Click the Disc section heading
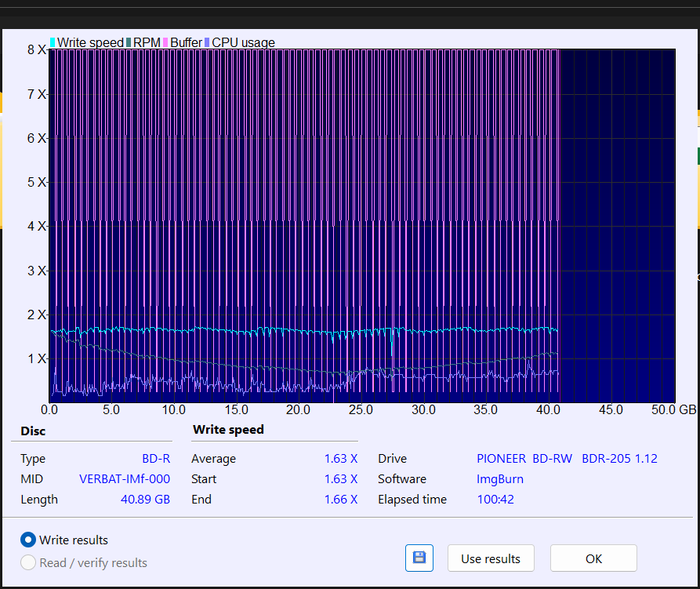This screenshot has height=589, width=700. [x=33, y=431]
